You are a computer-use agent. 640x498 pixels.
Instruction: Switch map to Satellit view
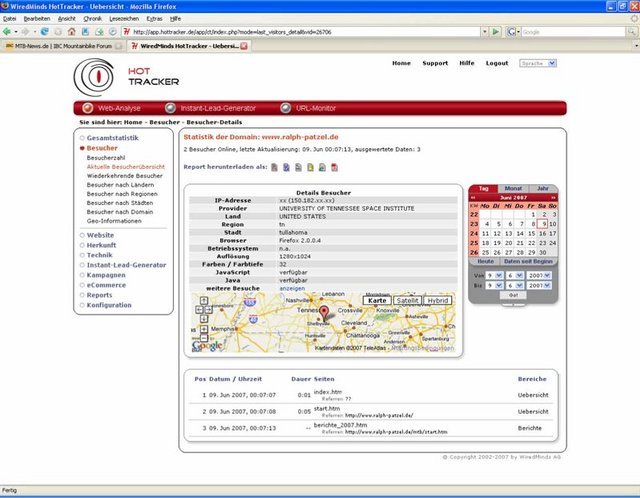coord(407,300)
